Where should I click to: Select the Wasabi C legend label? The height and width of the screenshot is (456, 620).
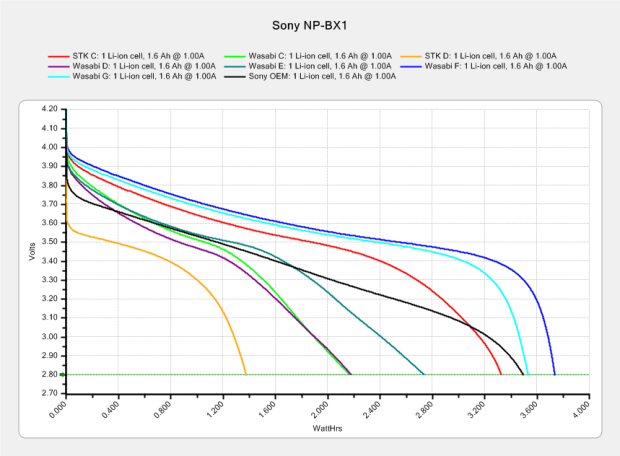(x=320, y=56)
